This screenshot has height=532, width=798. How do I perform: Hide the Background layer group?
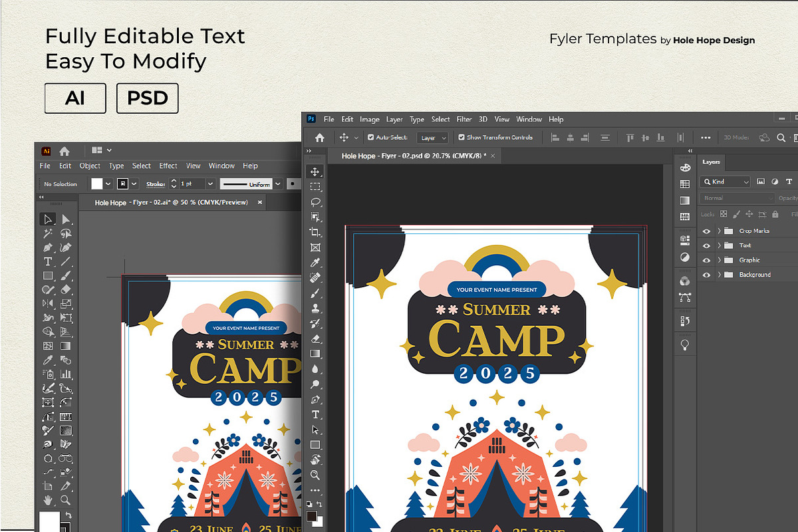pos(706,275)
